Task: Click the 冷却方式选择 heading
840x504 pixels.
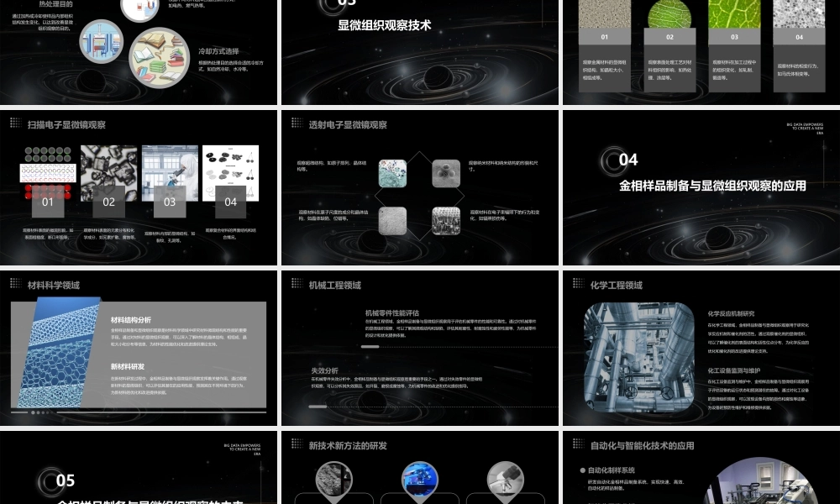Action: [218, 51]
